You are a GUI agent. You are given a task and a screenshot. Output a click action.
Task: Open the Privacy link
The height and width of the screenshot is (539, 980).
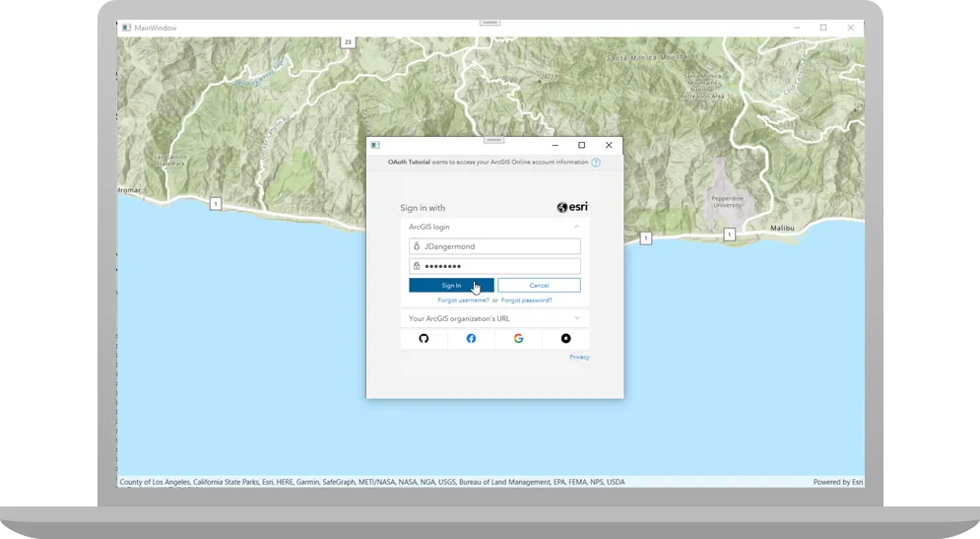click(579, 357)
